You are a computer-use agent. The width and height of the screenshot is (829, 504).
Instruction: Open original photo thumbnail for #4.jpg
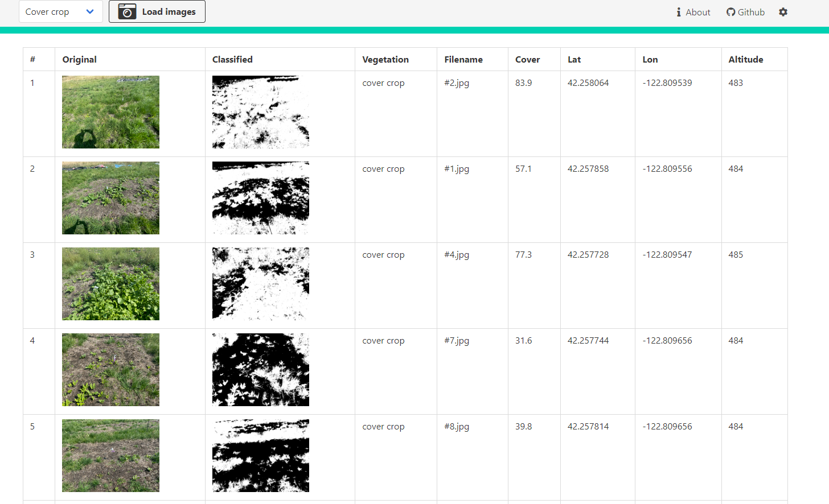click(x=110, y=284)
